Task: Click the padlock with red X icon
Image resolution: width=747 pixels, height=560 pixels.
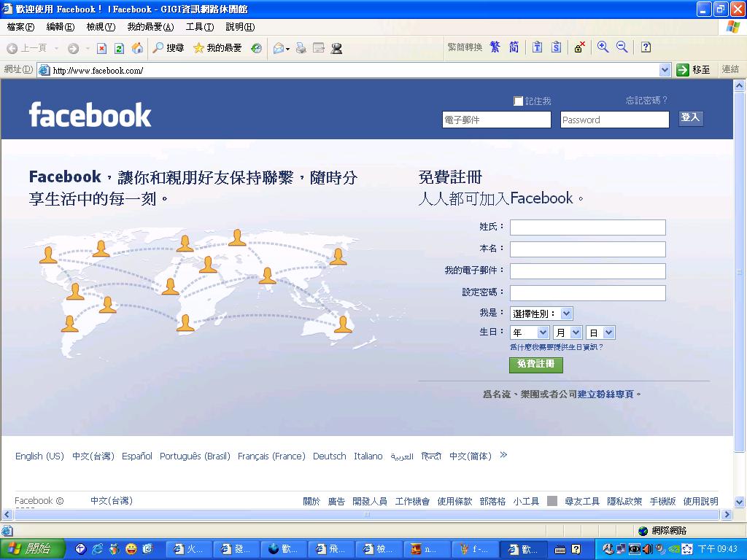Action: (579, 47)
